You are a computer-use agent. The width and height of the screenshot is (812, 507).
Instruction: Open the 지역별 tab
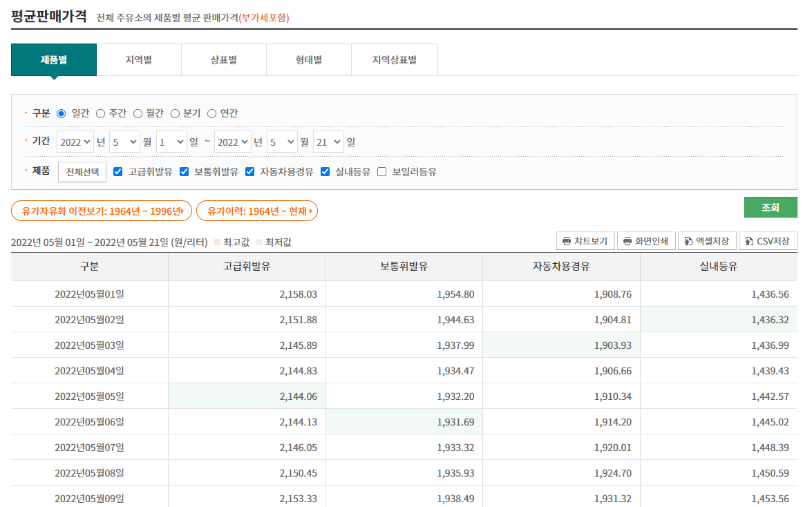139,60
